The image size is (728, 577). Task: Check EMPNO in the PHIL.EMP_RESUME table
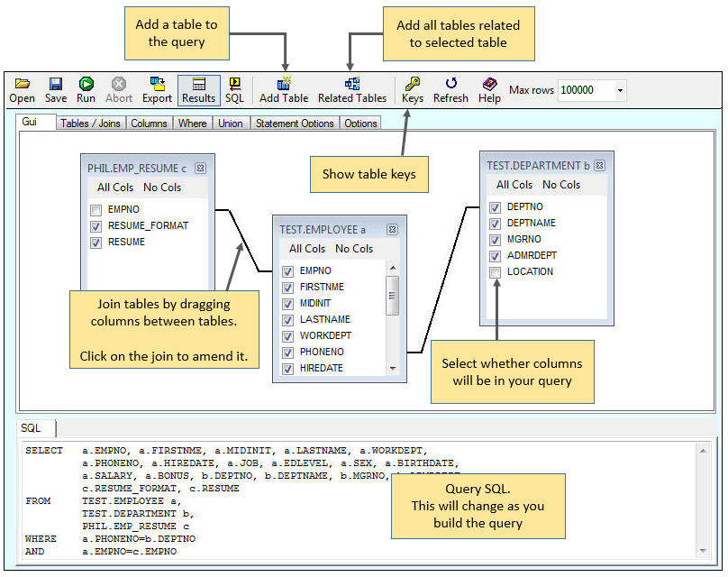click(x=96, y=210)
